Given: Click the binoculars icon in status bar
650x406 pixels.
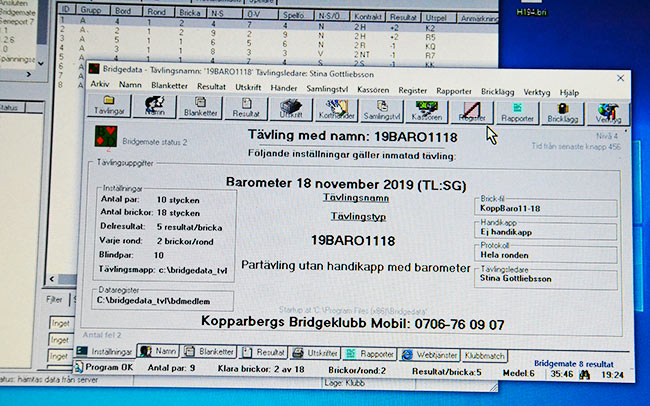Looking at the screenshot, I should click(x=585, y=375).
